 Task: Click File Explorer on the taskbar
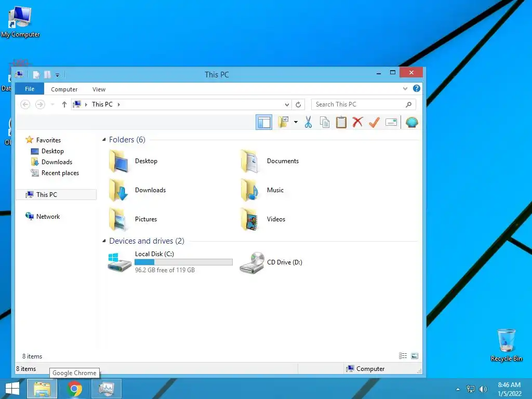coord(42,389)
